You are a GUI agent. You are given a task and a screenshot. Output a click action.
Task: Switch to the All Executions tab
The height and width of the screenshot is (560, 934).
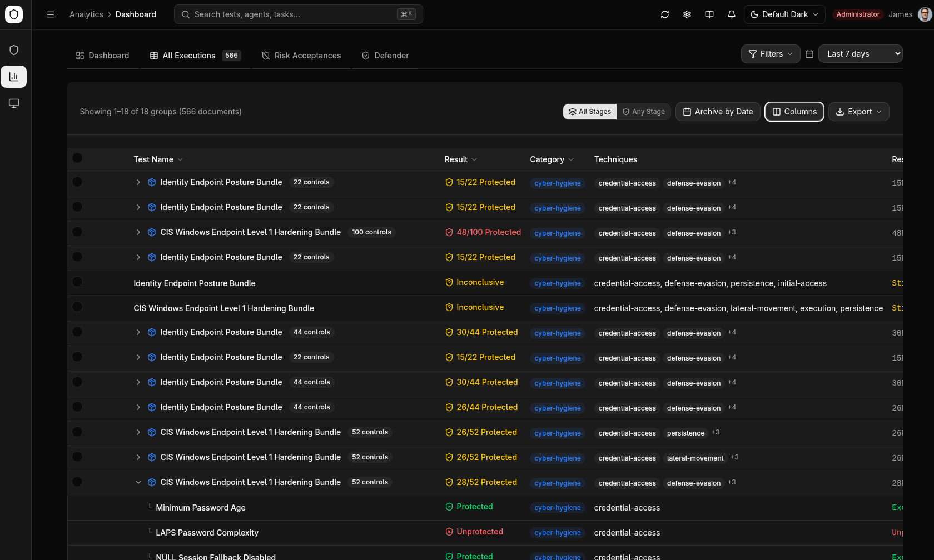point(195,56)
